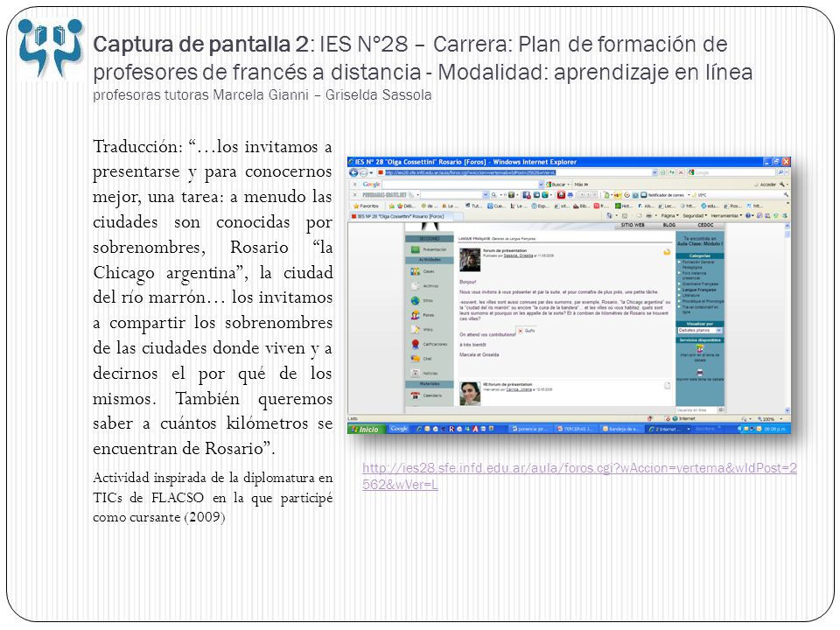
Task: Switch to the 'ponencia jor...' taskbar window
Action: tap(529, 429)
